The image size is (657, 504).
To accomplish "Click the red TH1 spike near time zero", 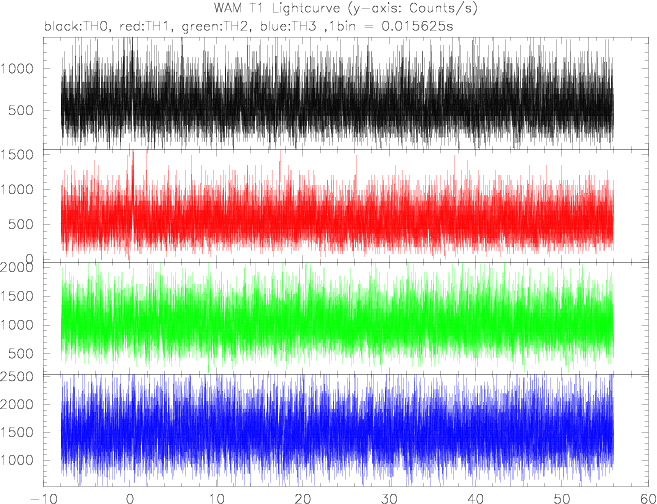I will point(133,189).
